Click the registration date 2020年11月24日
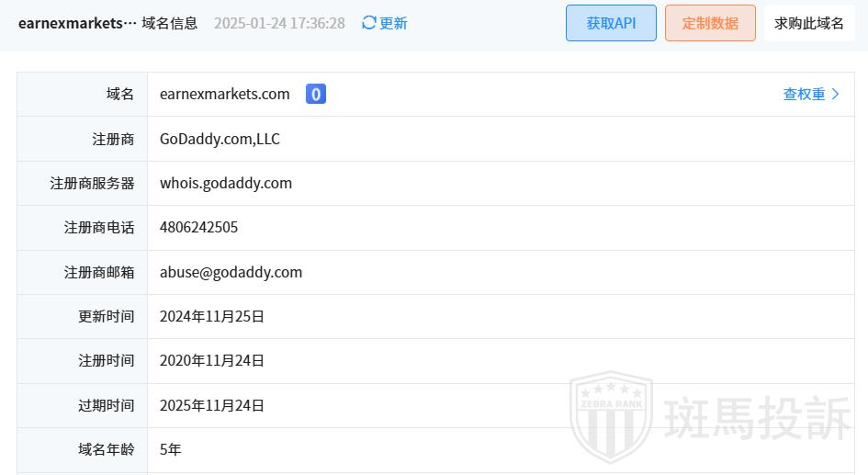The width and height of the screenshot is (868, 475). click(212, 361)
